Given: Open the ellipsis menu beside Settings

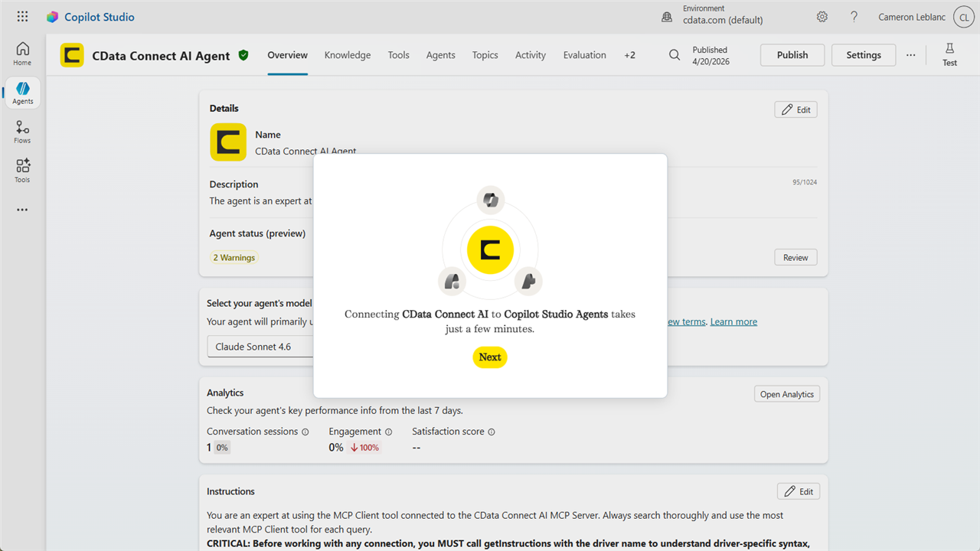Looking at the screenshot, I should 910,55.
